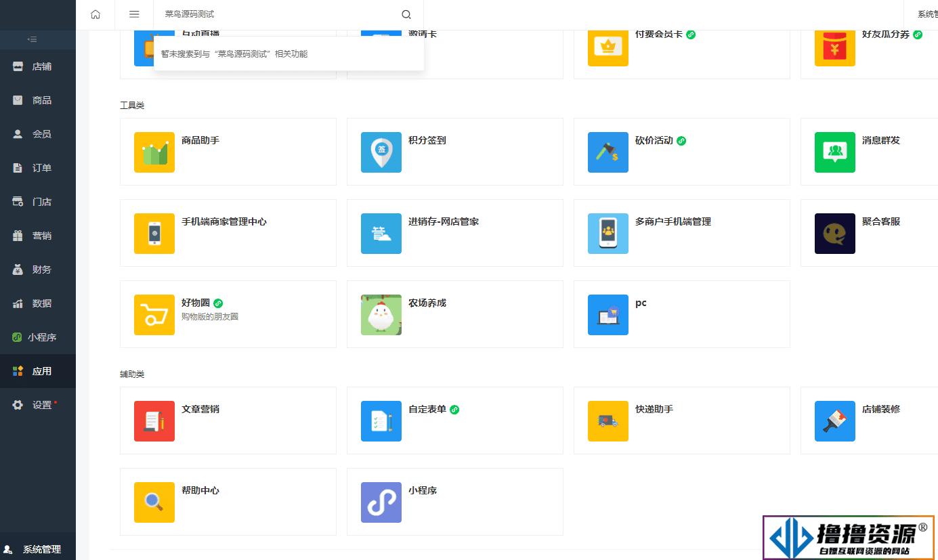Open the 帮助中心 magnifier icon
The height and width of the screenshot is (560, 938).
pos(154,502)
